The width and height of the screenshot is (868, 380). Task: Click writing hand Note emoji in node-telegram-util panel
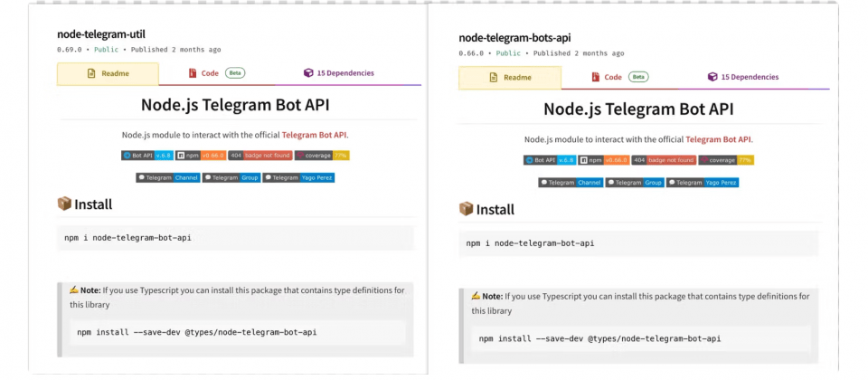(x=73, y=290)
